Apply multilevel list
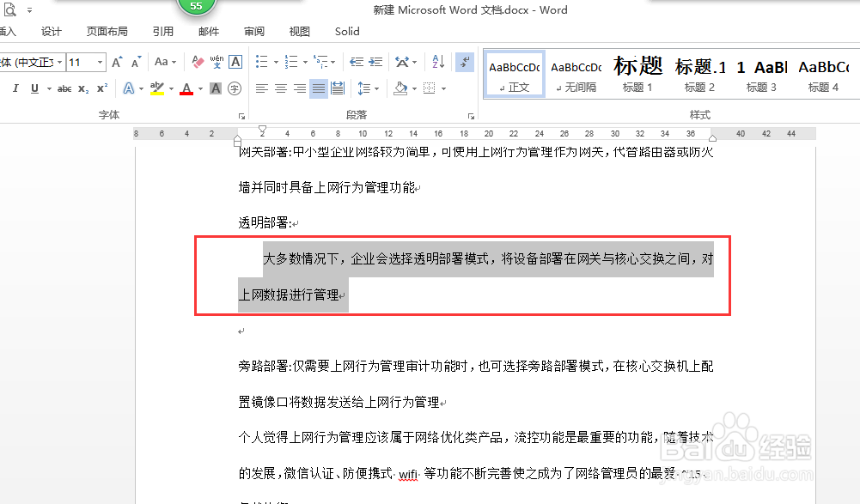Screen dimensions: 860x504 (x=320, y=62)
